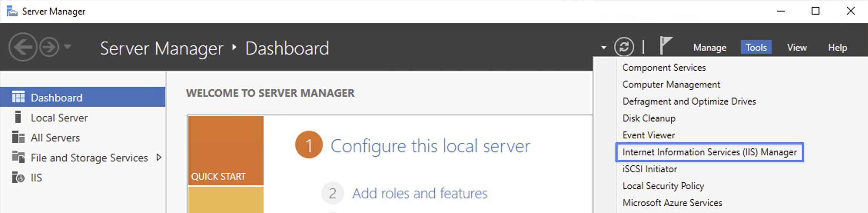Image resolution: width=868 pixels, height=213 pixels.
Task: Click the File and Storage Services icon
Action: (x=18, y=157)
